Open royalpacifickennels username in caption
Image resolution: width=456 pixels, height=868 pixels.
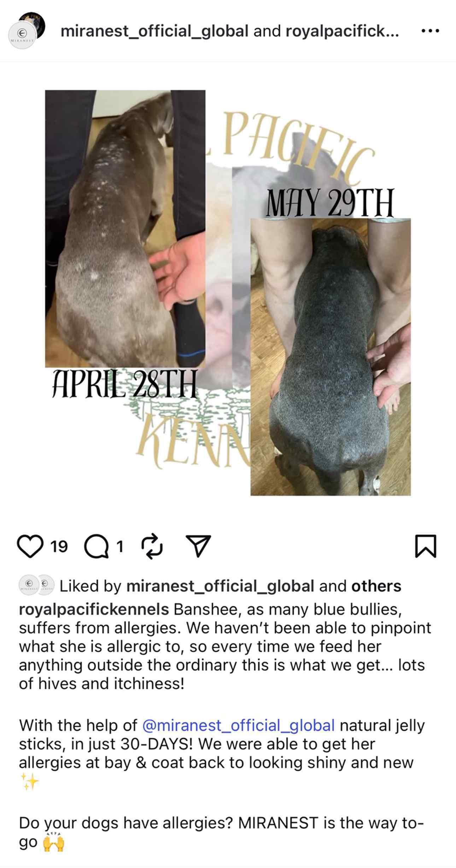point(94,609)
